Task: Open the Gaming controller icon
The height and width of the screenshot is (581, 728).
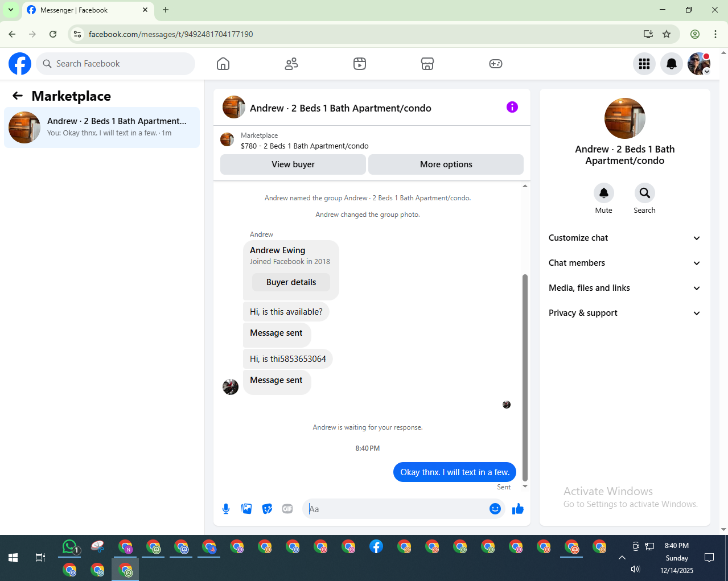Action: 496,64
